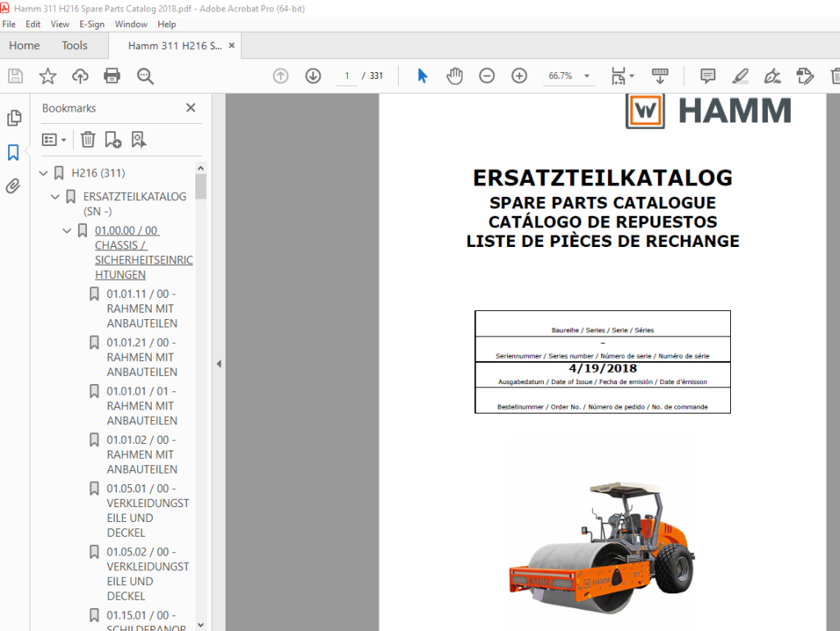Image resolution: width=840 pixels, height=631 pixels.
Task: Go to previous page arrow
Action: (281, 76)
